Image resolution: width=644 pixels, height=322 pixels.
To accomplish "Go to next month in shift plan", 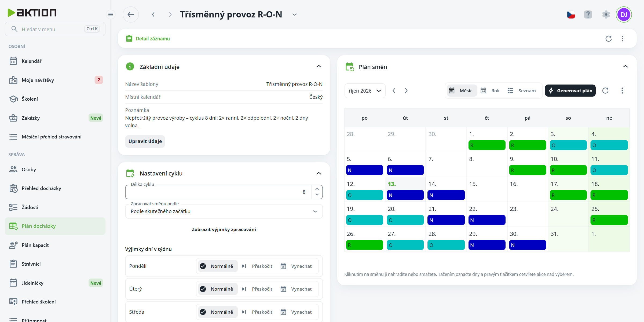I will pos(406,91).
